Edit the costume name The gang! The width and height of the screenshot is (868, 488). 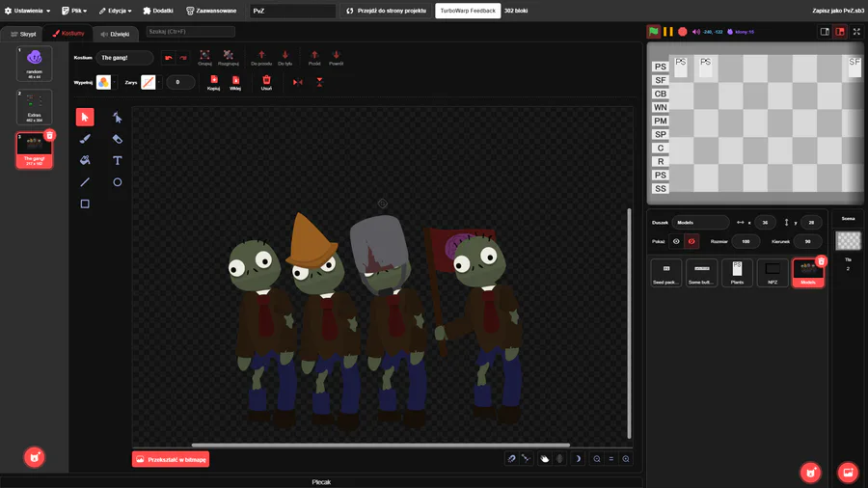pos(124,58)
